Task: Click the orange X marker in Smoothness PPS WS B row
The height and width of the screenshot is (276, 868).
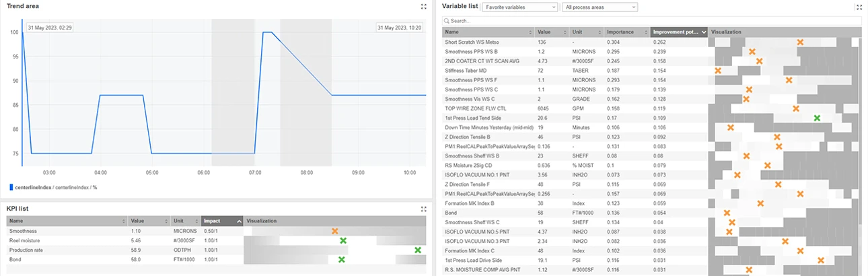Action: click(x=752, y=51)
